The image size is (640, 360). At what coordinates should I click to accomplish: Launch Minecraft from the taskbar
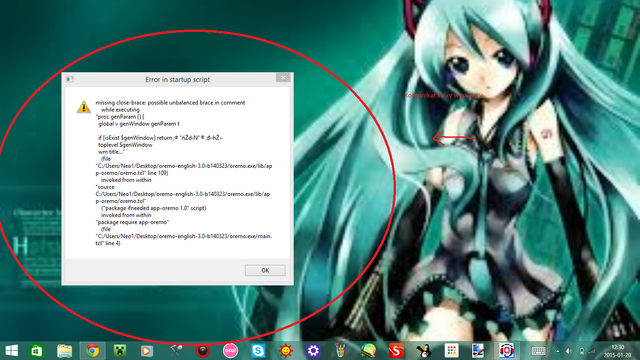[x=120, y=351]
